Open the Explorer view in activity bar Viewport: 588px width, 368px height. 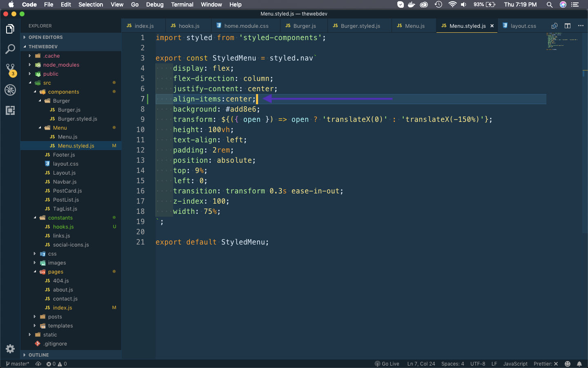pyautogui.click(x=10, y=29)
